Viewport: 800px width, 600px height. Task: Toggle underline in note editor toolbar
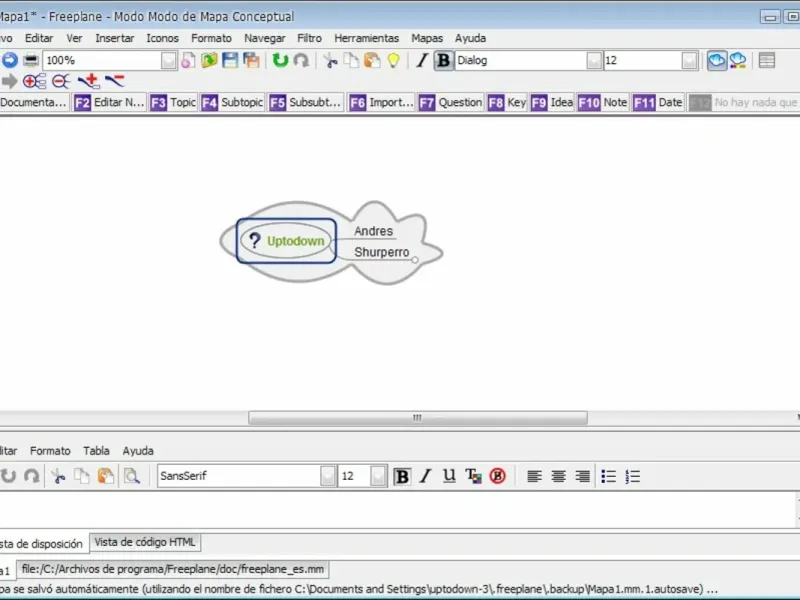(x=449, y=476)
